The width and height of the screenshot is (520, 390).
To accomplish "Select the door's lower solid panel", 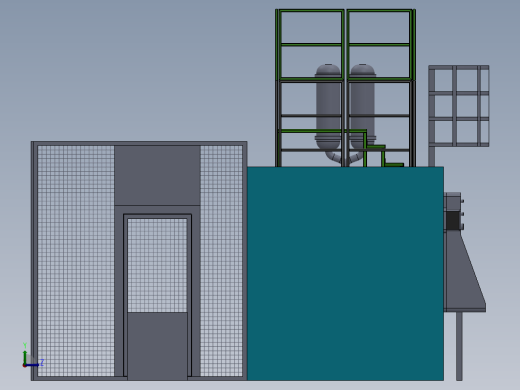I will [157, 346].
